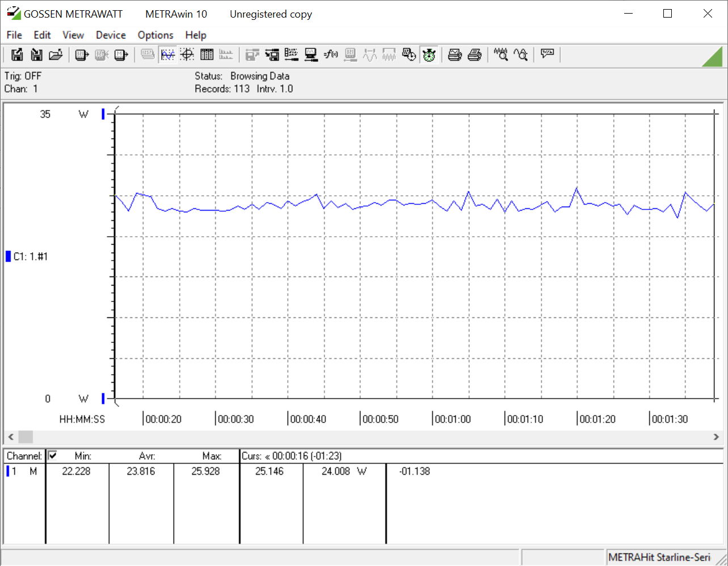Click the first save-data floppy disk icon

tap(17, 54)
